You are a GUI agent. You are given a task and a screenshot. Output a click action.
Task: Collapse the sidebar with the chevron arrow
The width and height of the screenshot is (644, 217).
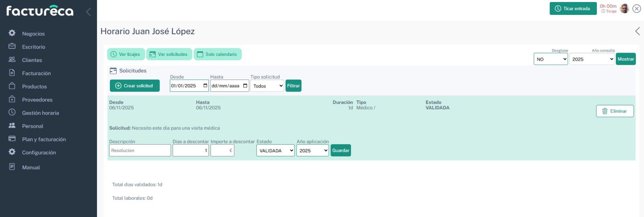coord(88,12)
